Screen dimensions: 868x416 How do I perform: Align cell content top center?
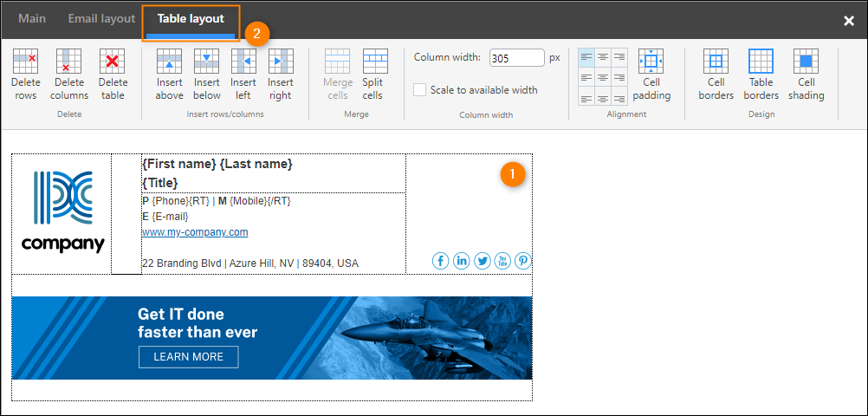coord(604,57)
